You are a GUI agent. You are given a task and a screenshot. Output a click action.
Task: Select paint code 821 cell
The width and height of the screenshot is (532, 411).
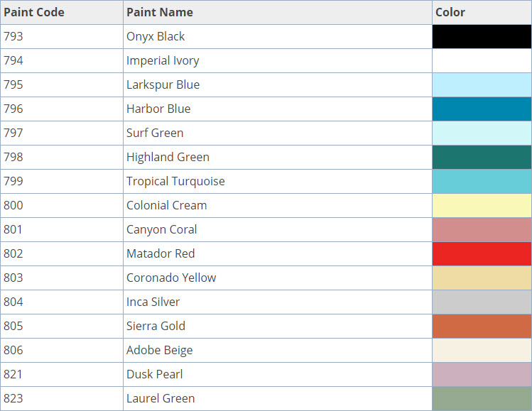(x=13, y=375)
